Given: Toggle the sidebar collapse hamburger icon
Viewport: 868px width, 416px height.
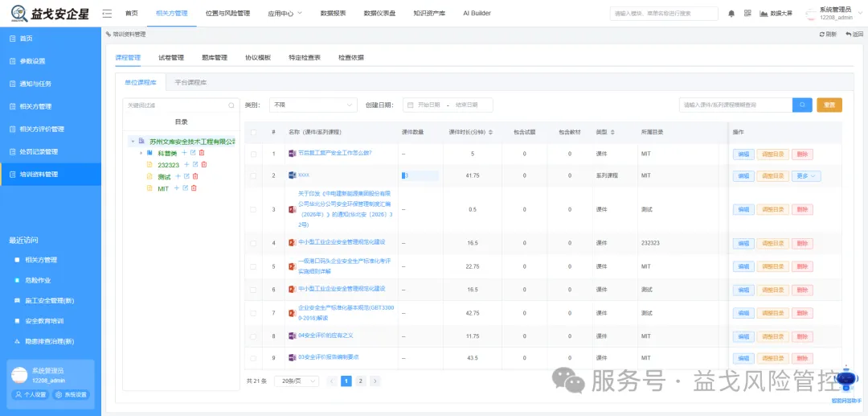Looking at the screenshot, I should click(x=108, y=14).
